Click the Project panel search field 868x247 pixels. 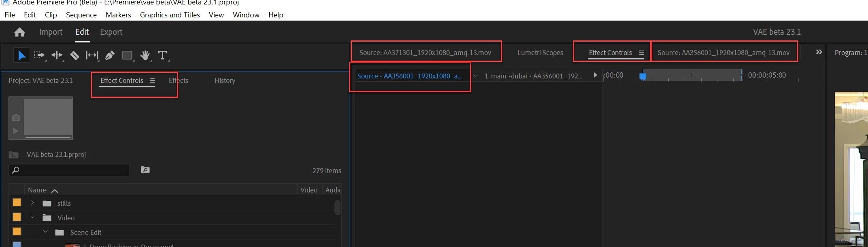tap(69, 170)
